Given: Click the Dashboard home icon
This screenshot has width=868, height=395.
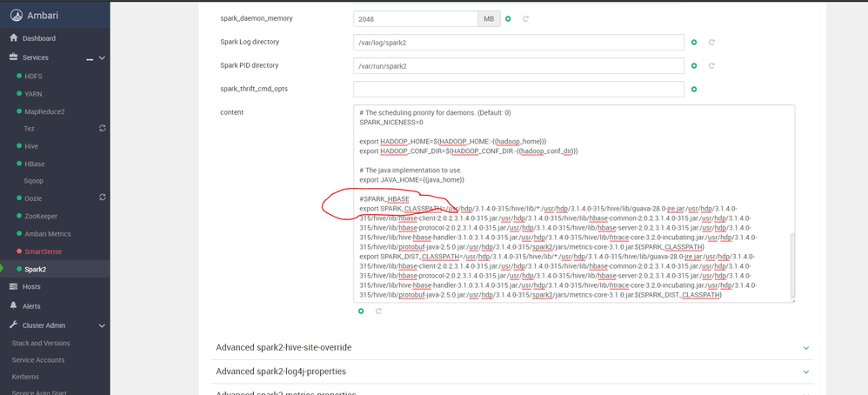Looking at the screenshot, I should (14, 37).
